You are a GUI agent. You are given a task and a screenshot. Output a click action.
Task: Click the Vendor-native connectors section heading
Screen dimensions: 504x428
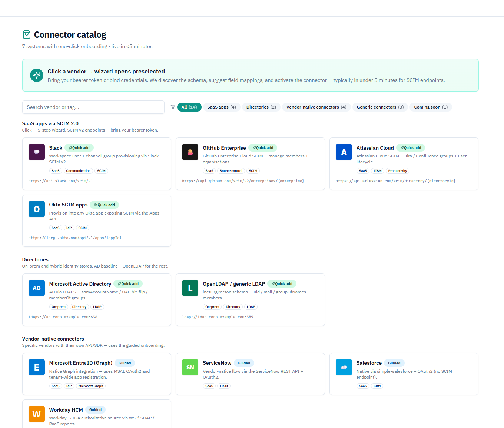[53, 339]
